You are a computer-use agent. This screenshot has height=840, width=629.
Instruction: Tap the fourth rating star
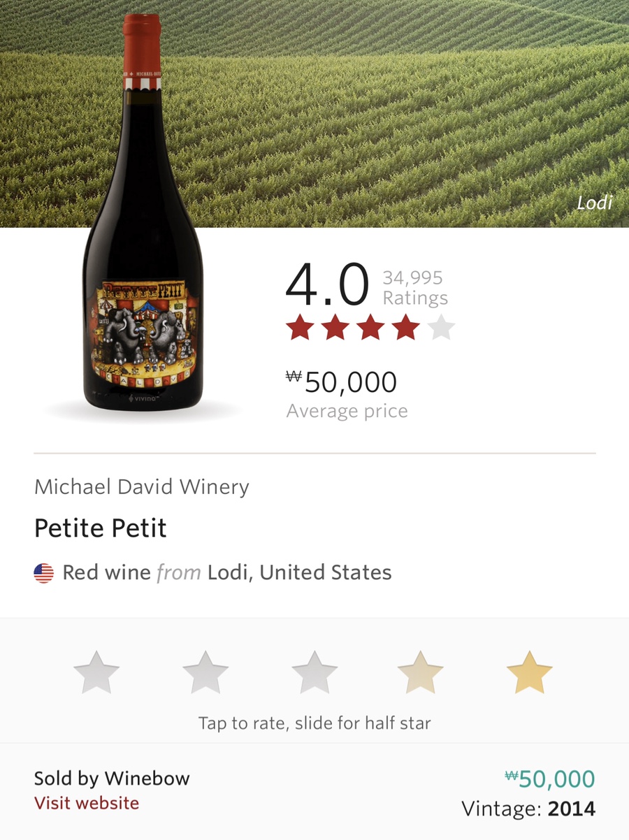[421, 672]
